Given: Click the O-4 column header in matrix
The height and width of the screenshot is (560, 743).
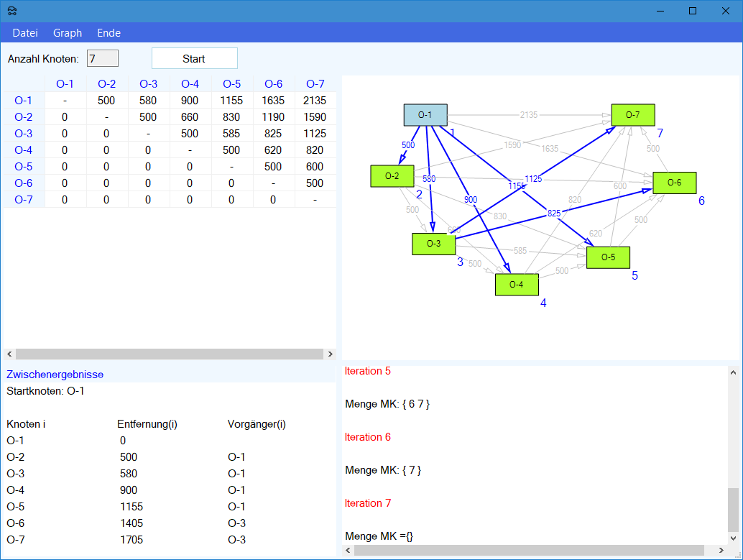Looking at the screenshot, I should click(190, 84).
